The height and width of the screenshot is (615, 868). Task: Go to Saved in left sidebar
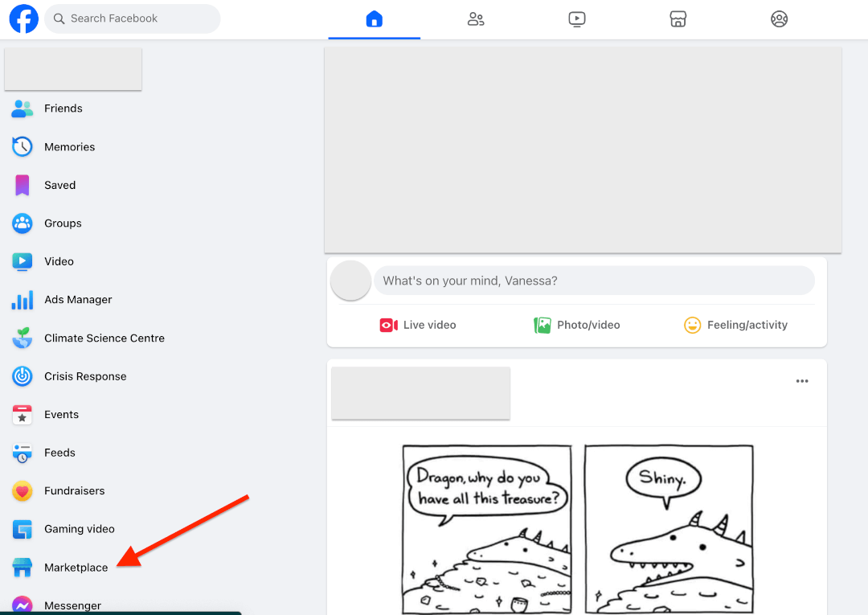coord(59,185)
